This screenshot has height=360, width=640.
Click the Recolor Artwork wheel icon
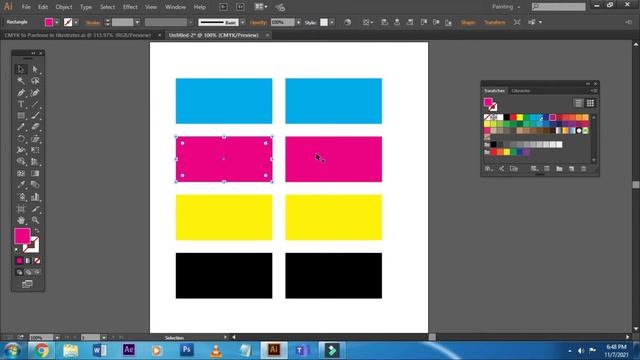pos(347,22)
